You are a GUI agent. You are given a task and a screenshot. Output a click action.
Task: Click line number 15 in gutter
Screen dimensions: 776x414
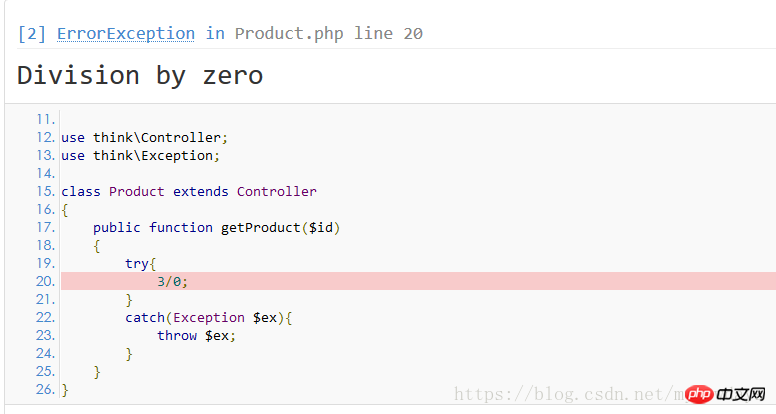45,191
